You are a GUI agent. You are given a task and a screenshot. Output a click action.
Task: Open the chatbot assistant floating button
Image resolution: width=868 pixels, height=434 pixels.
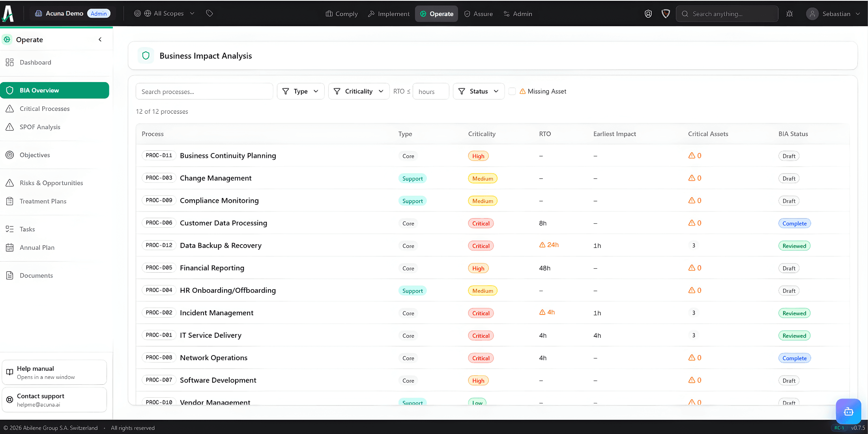click(x=848, y=412)
